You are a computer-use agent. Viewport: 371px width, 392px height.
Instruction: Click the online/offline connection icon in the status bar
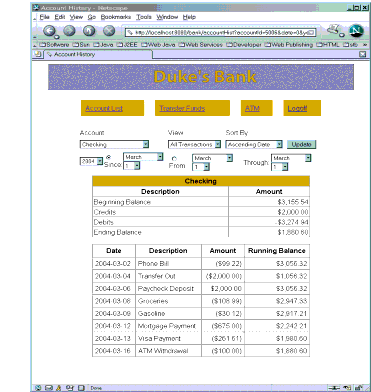click(x=334, y=388)
